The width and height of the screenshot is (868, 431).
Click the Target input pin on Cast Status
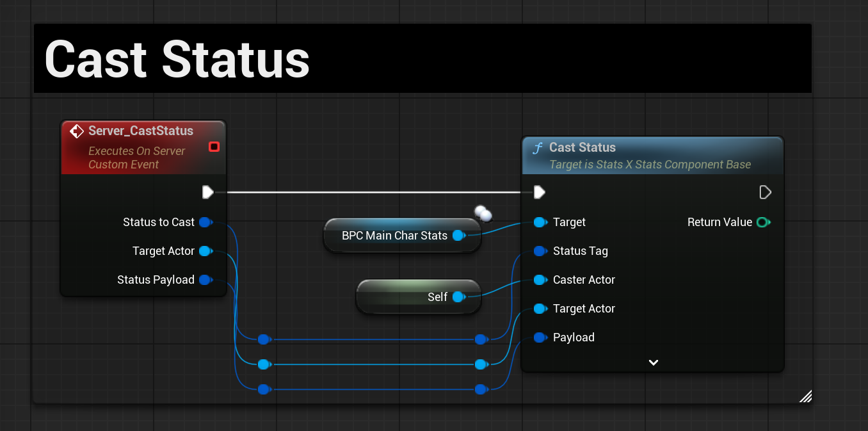540,222
